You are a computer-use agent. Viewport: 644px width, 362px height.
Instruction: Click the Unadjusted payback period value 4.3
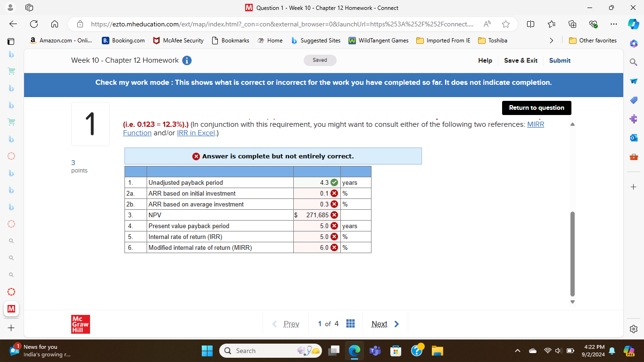317,182
